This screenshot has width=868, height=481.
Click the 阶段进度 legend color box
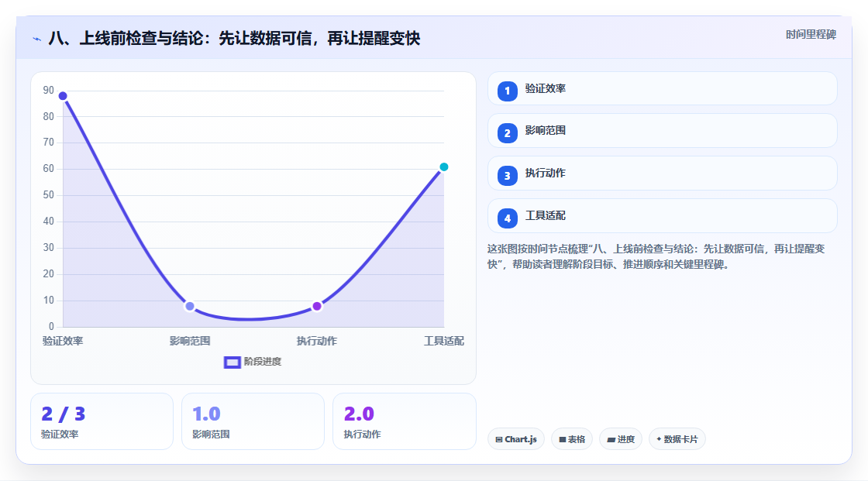(x=232, y=362)
